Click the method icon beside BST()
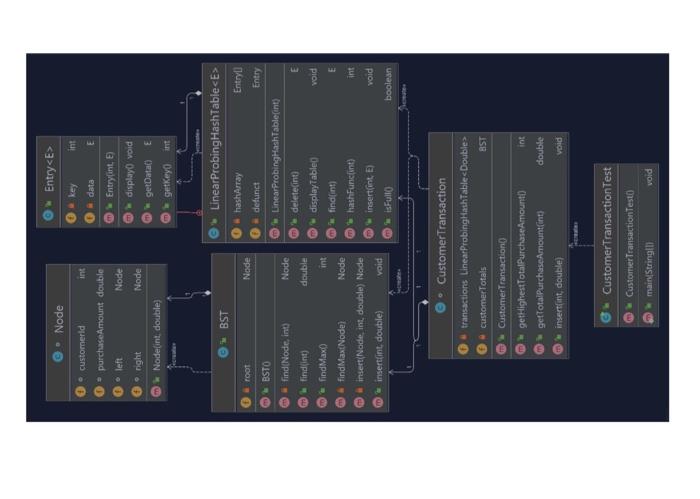Image resolution: width=700 pixels, height=499 pixels. pos(265,402)
